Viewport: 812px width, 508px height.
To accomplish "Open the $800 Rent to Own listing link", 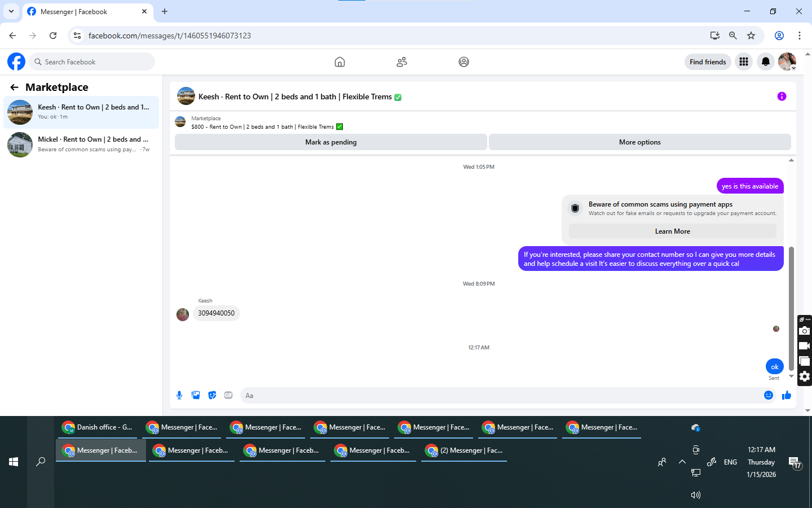I will pyautogui.click(x=267, y=126).
